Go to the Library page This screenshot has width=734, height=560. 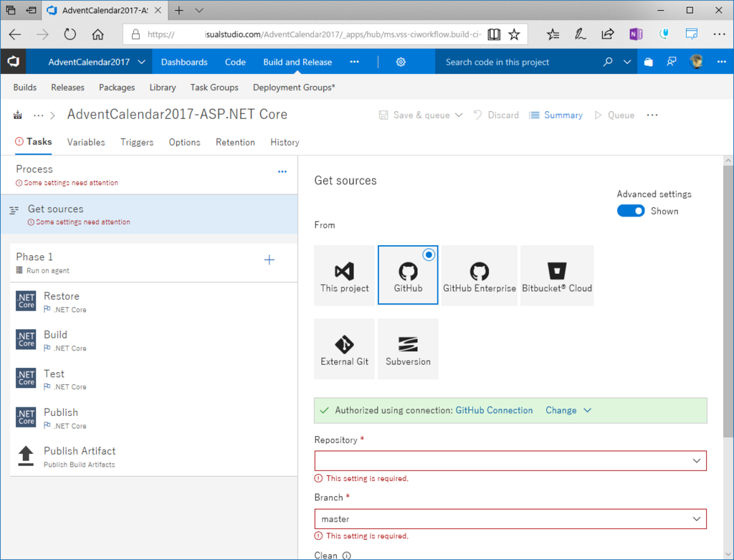point(163,87)
